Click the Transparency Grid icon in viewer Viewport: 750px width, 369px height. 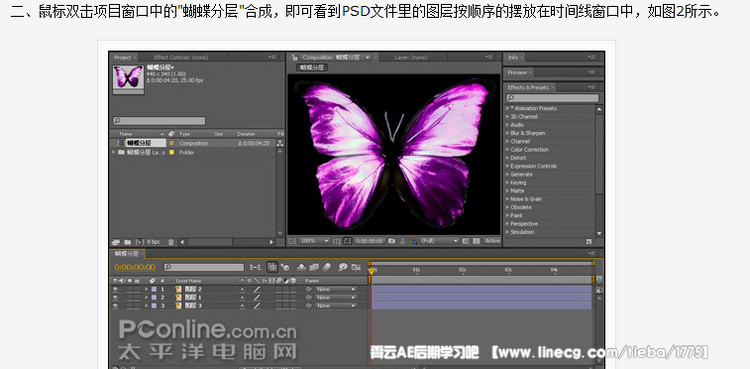(476, 241)
